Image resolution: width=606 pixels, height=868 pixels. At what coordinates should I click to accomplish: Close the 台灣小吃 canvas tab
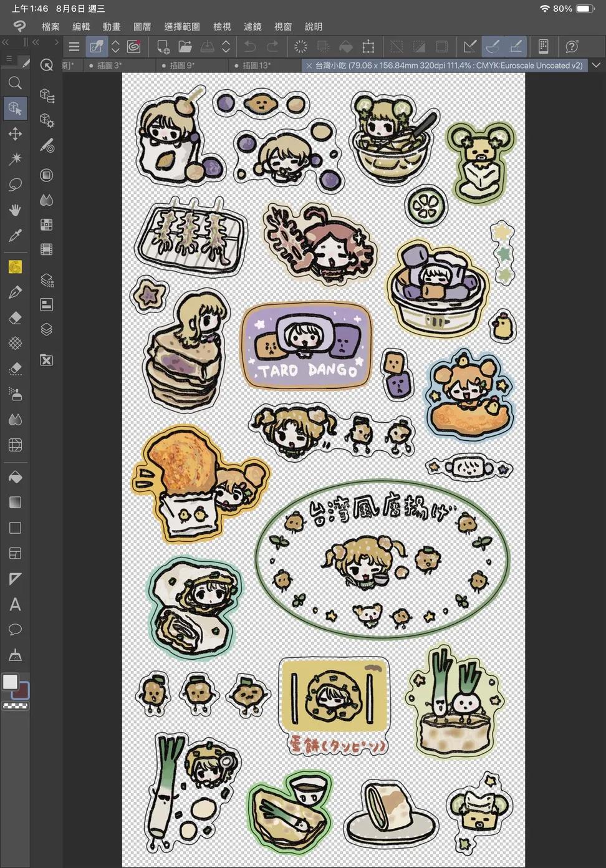309,65
